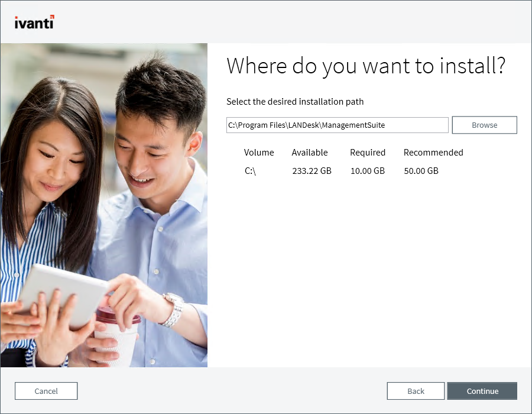
Task: Click the Back button
Action: tap(416, 391)
